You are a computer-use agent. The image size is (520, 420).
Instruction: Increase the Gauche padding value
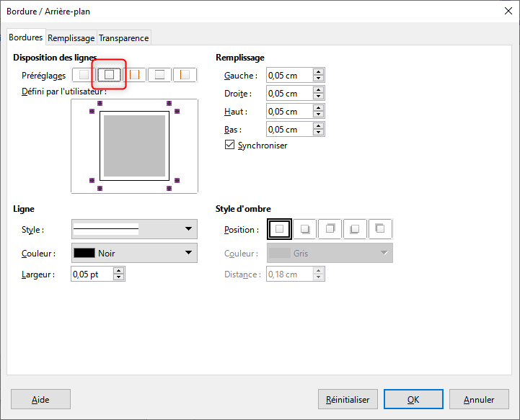(x=318, y=72)
